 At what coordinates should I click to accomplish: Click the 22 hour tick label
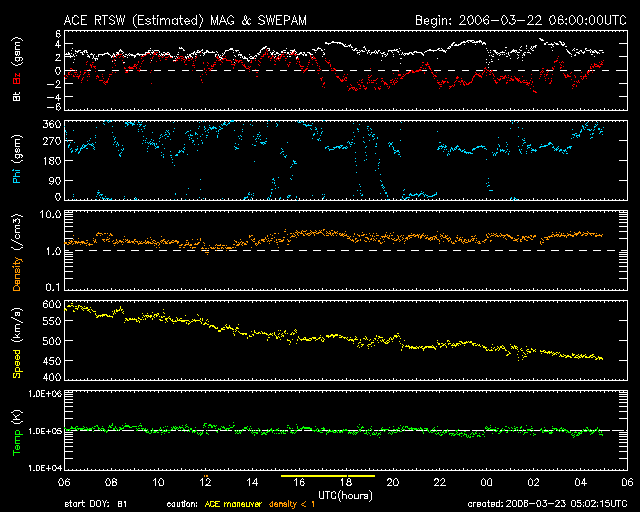click(439, 483)
